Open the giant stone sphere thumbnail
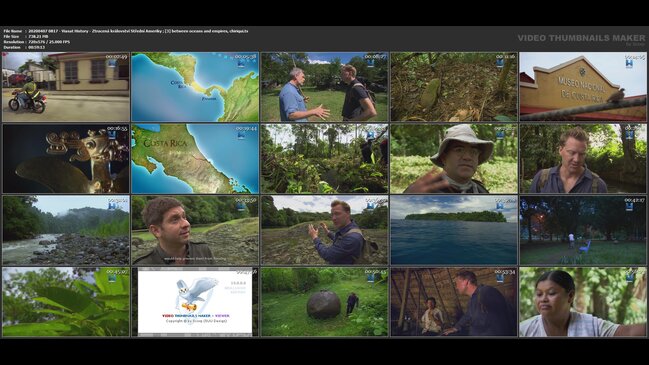Image resolution: width=649 pixels, height=365 pixels. (x=324, y=302)
